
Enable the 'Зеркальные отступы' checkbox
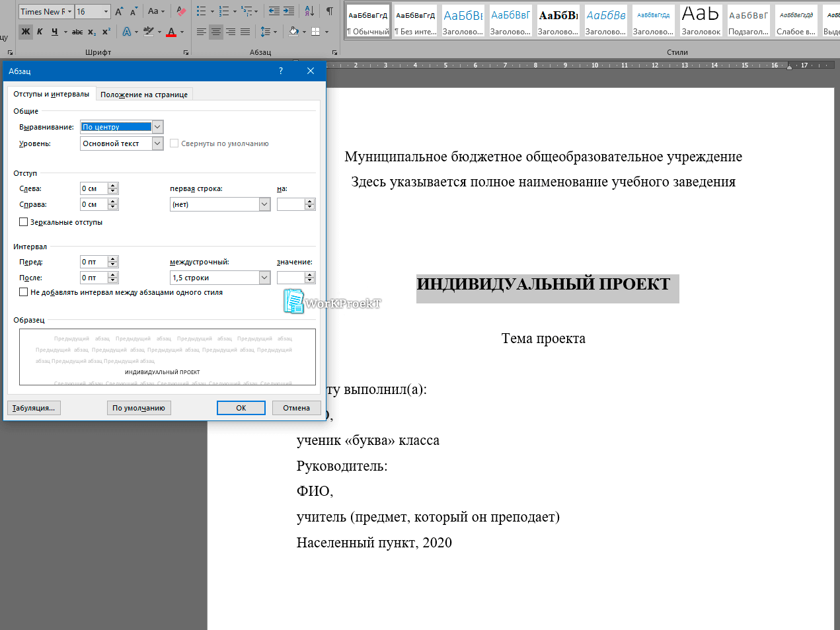24,222
